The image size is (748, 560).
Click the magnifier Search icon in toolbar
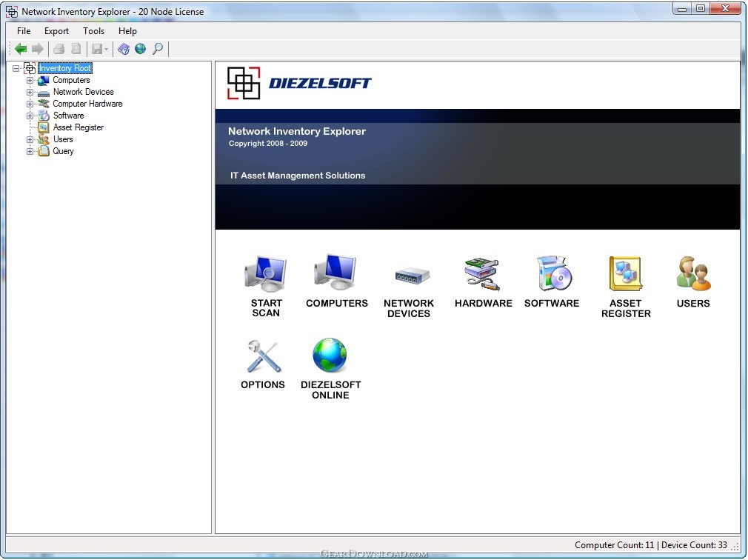click(158, 49)
